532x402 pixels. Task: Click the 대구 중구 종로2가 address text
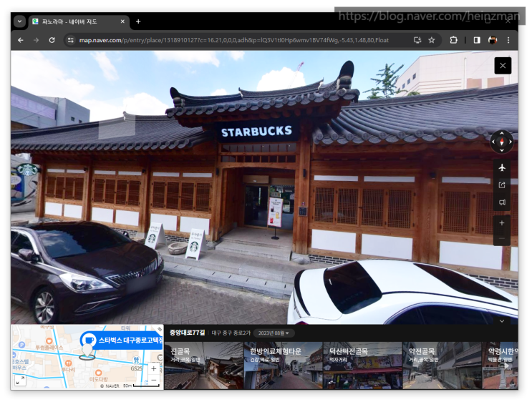pos(231,333)
